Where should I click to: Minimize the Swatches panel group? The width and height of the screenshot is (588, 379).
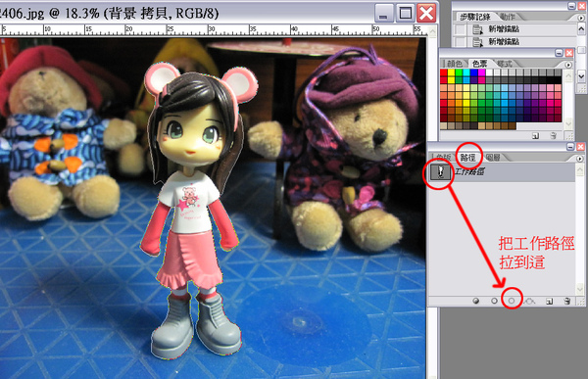click(x=560, y=53)
